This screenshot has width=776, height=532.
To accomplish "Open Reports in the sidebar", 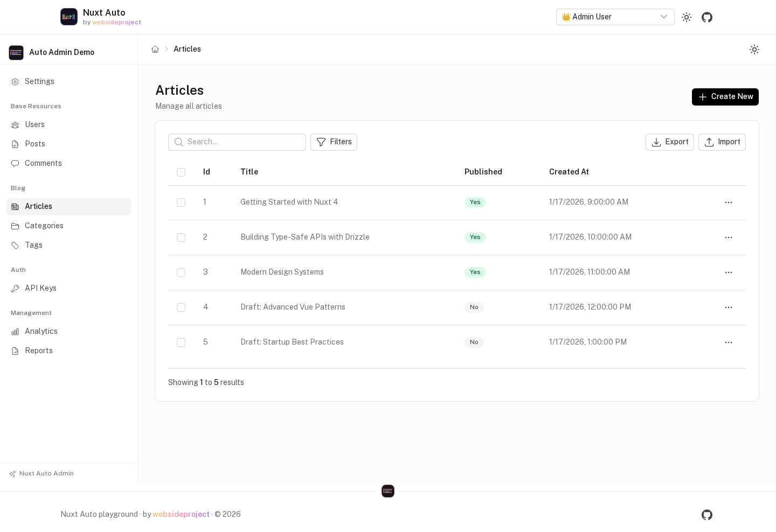I will [68, 351].
